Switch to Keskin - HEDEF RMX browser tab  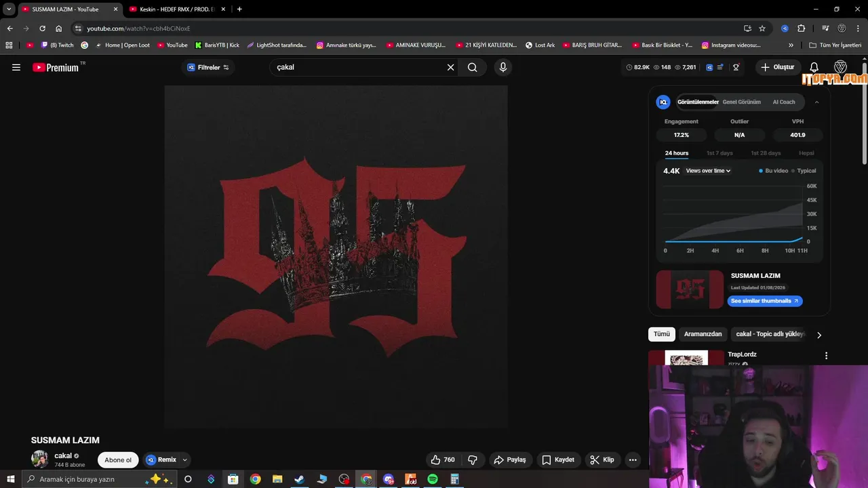coord(177,9)
